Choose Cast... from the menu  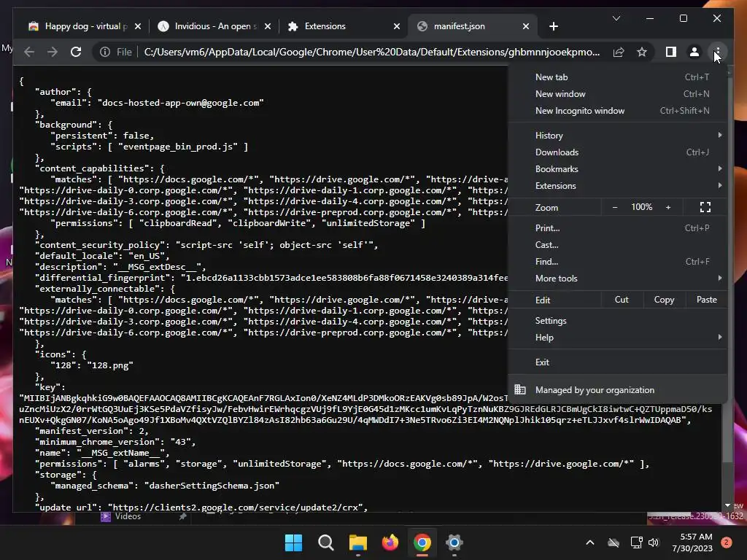pos(618,245)
